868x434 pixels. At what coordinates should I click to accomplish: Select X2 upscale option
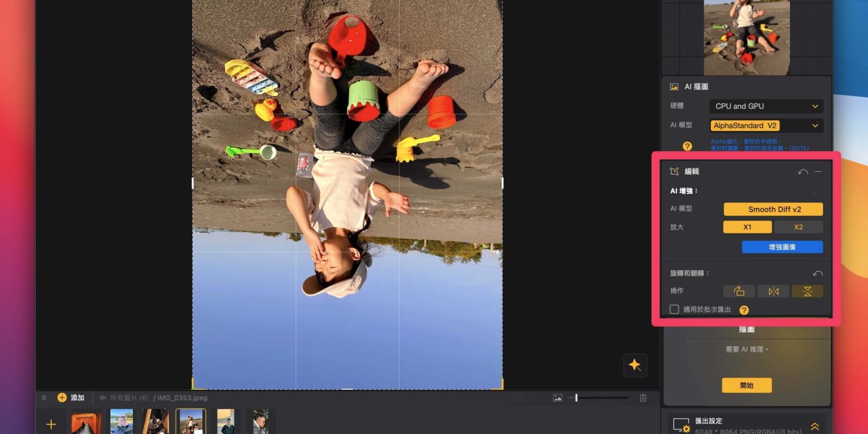tap(798, 227)
